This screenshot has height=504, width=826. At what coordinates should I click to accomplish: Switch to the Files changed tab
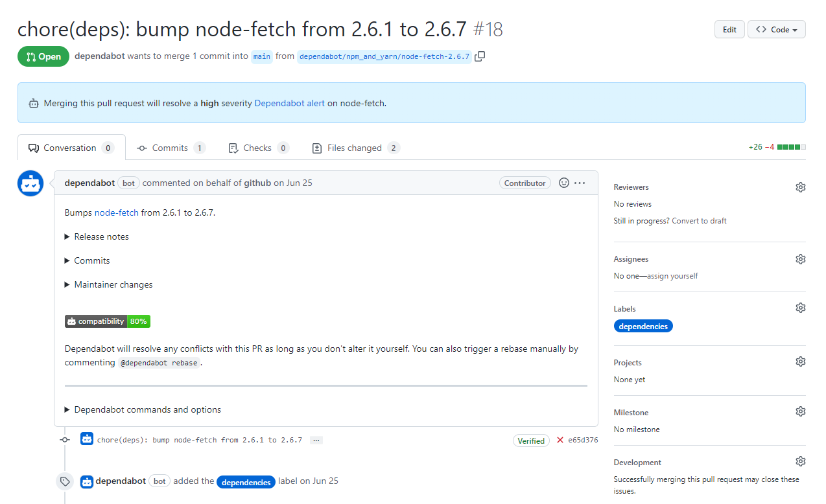tap(355, 148)
